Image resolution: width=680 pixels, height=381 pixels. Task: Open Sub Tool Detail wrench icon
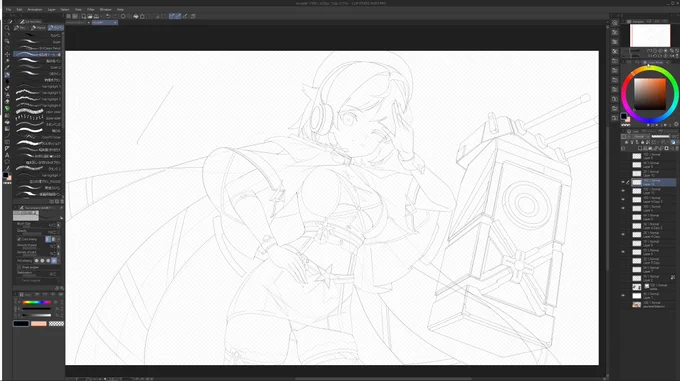pyautogui.click(x=62, y=288)
